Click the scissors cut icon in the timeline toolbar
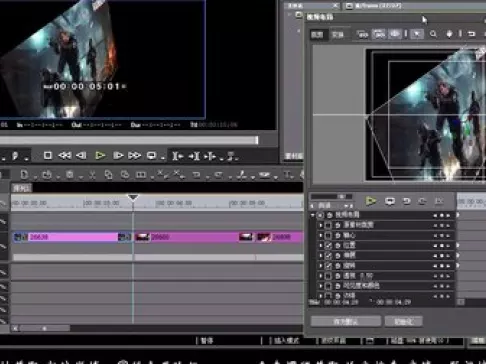This screenshot has height=364, width=486. point(92,174)
